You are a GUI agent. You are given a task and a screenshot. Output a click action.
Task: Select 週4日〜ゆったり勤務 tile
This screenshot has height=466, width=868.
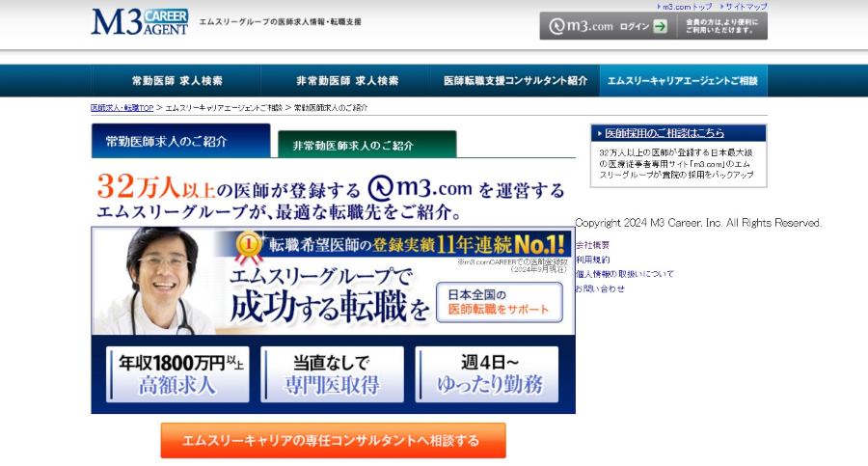487,374
